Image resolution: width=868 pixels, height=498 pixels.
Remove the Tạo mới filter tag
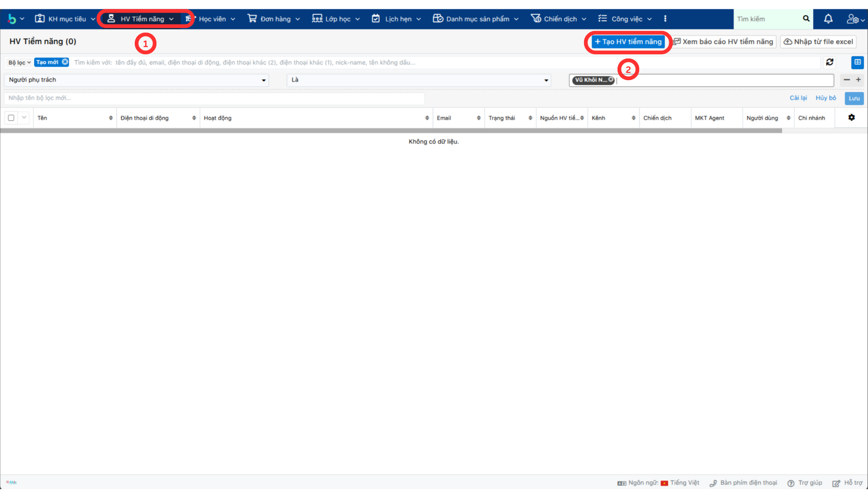click(65, 62)
